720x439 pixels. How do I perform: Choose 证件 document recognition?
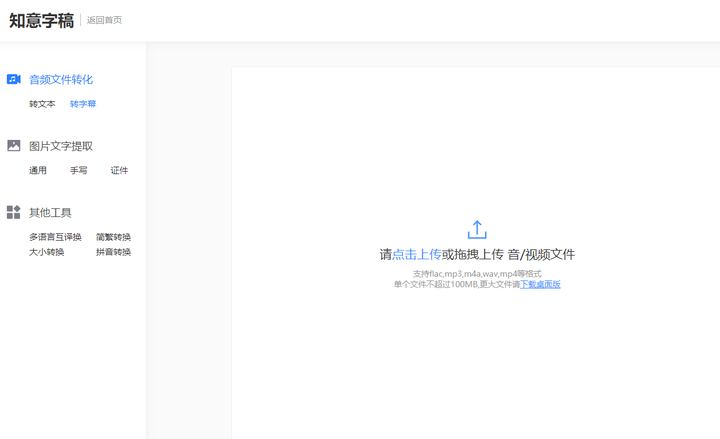[119, 170]
